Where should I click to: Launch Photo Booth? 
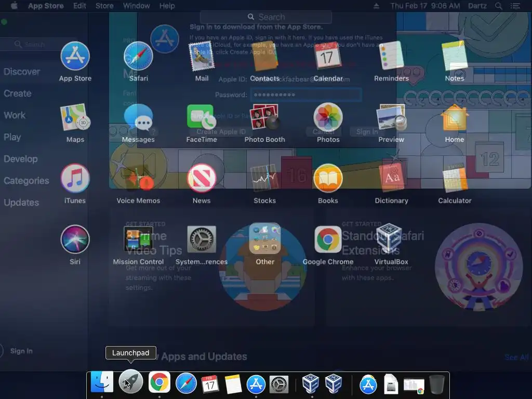pos(264,117)
